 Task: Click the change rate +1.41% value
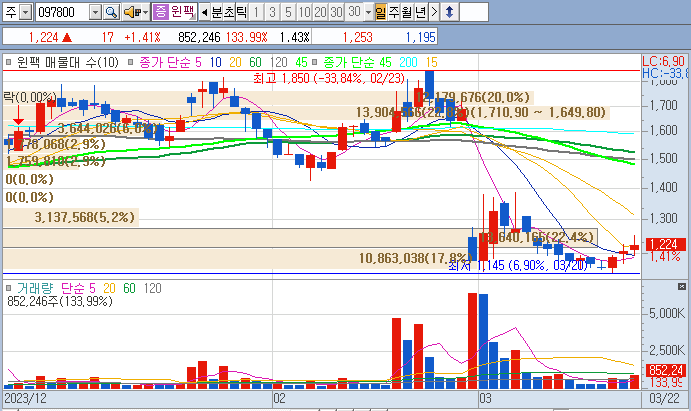point(142,37)
